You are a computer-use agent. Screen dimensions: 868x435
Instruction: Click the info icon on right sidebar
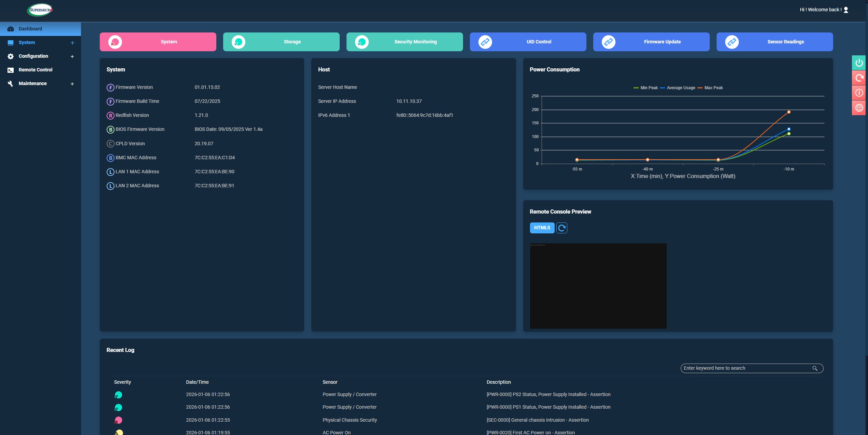[859, 93]
